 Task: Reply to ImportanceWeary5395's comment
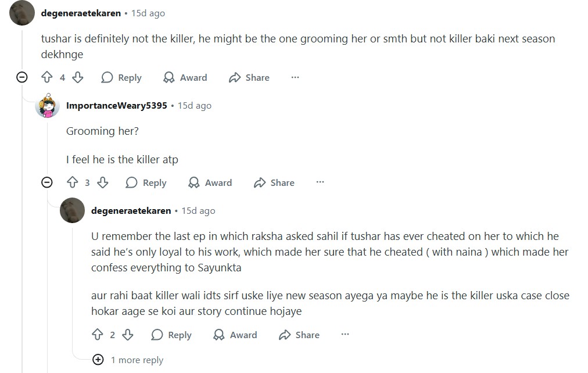[x=146, y=182]
